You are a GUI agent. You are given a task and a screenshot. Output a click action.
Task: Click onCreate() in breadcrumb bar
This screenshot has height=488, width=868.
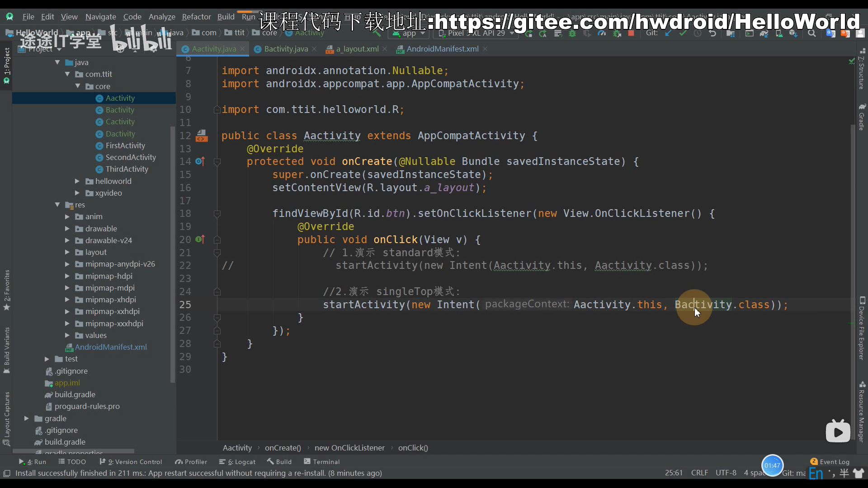click(x=283, y=448)
